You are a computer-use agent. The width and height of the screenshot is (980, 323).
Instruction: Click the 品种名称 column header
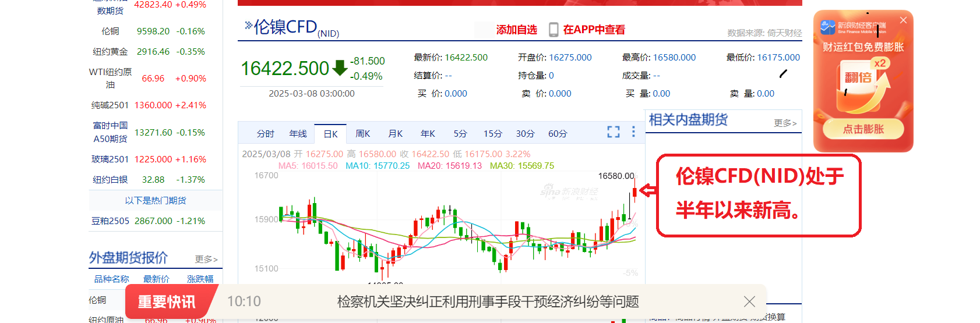112,279
